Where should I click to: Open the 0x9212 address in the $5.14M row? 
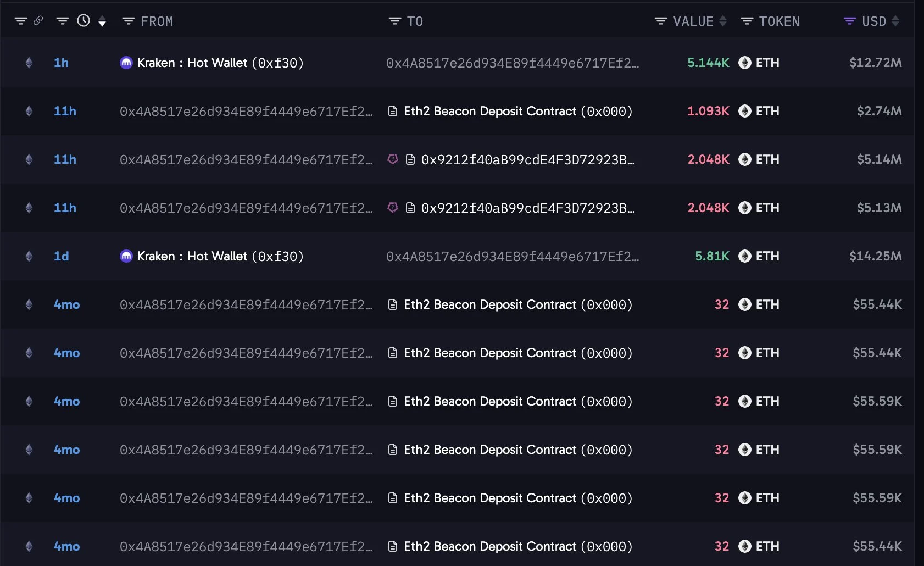click(528, 159)
